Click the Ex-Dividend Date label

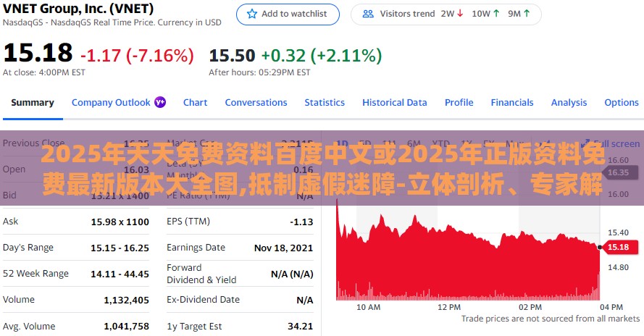pyautogui.click(x=204, y=300)
